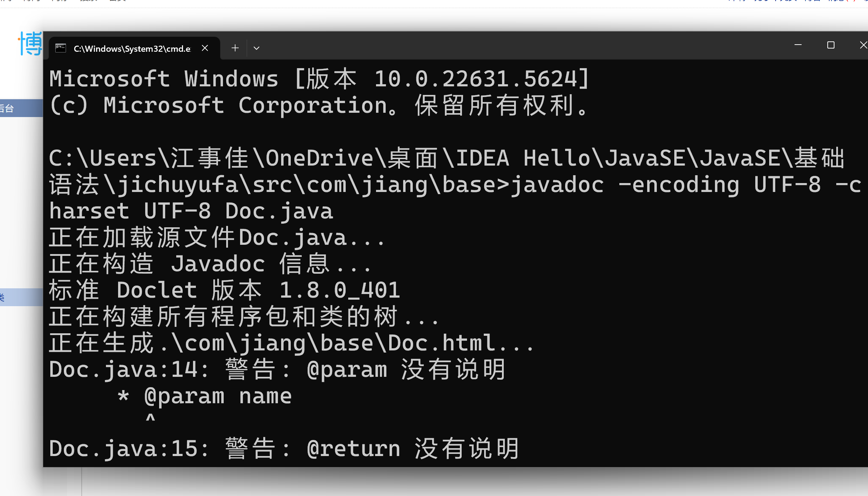Click the Doc.java:15 @return warning line

click(284, 449)
